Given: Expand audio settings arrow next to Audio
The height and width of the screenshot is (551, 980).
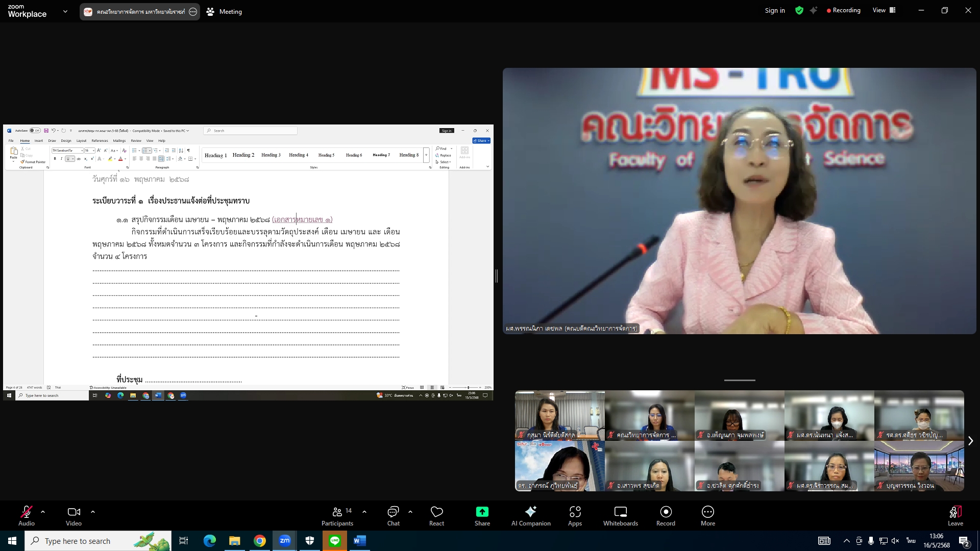Looking at the screenshot, I should click(x=43, y=512).
